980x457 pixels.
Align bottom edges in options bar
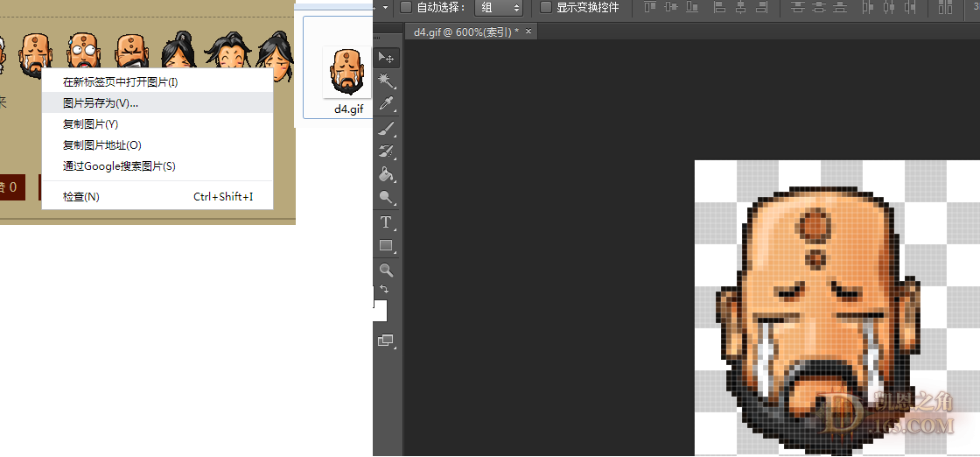click(x=692, y=8)
